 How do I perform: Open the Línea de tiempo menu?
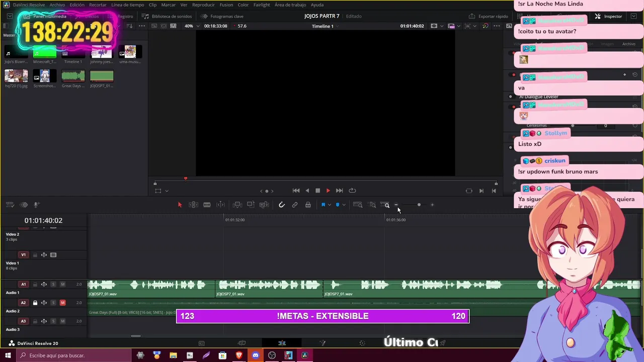pyautogui.click(x=128, y=5)
